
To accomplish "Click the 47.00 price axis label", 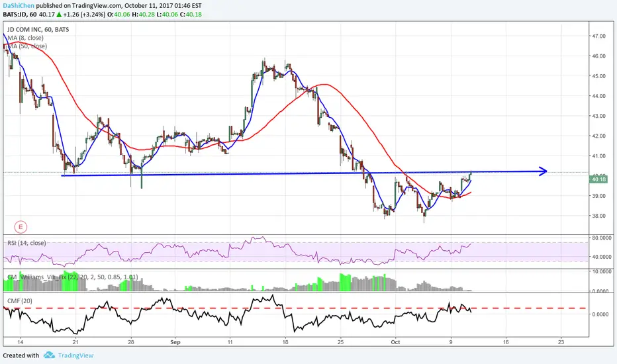I will click(599, 36).
